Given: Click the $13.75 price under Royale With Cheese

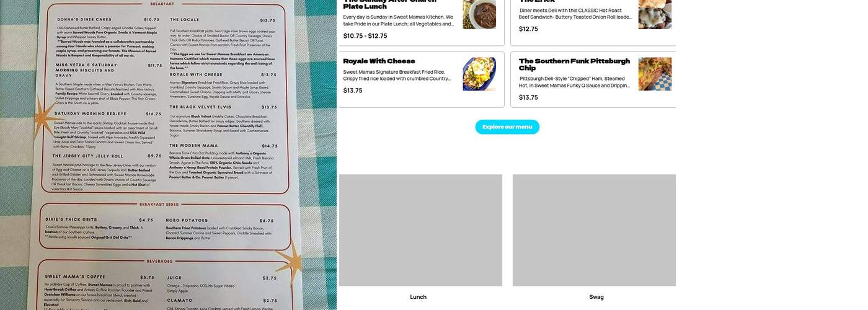Looking at the screenshot, I should click(x=353, y=91).
